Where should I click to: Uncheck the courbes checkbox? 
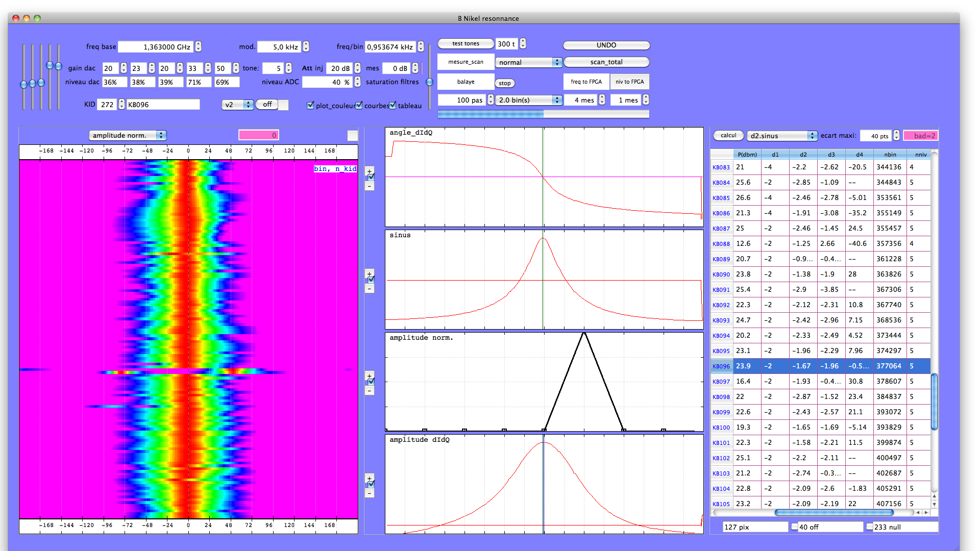pos(359,105)
